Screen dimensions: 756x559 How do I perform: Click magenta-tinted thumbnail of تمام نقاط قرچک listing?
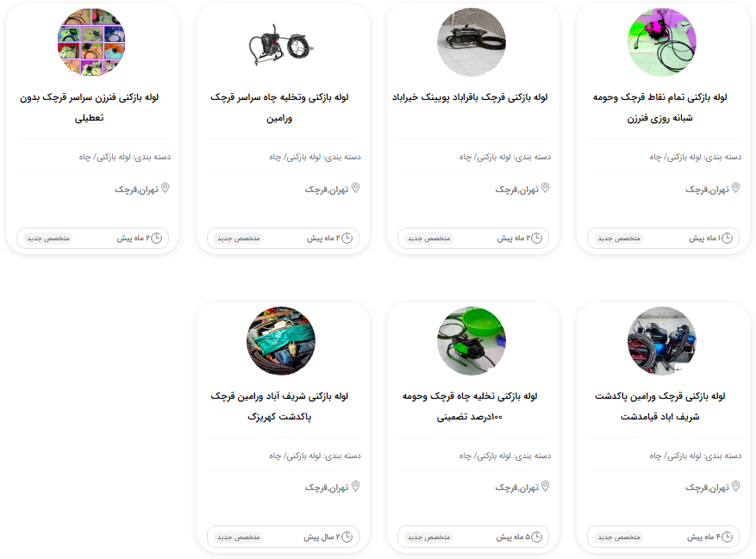(662, 42)
